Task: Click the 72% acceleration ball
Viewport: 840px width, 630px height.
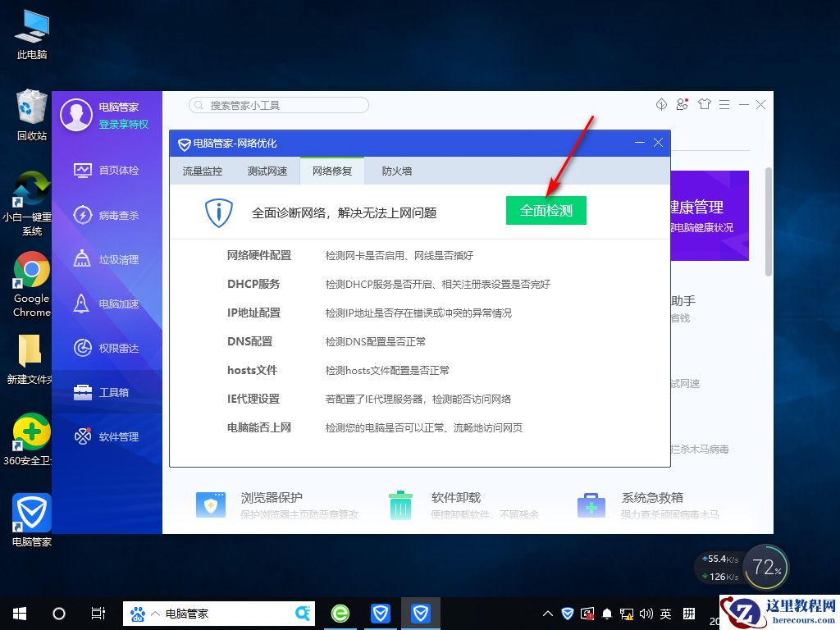Action: click(x=765, y=566)
